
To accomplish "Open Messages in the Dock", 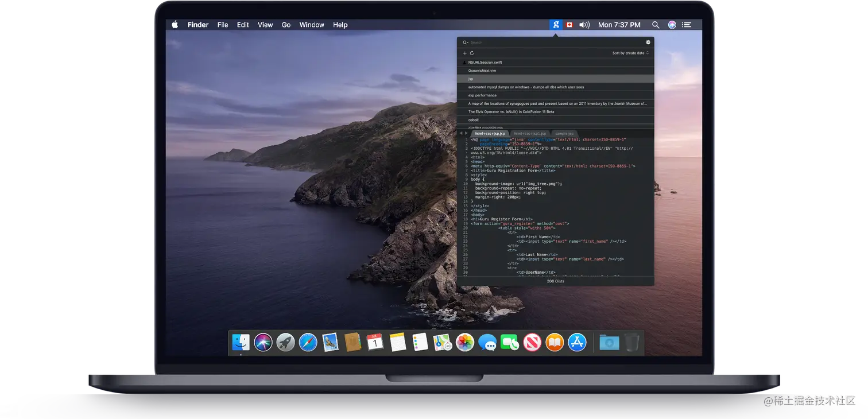I will (x=487, y=343).
